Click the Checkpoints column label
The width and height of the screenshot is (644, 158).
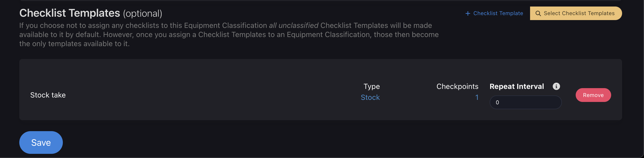pyautogui.click(x=457, y=86)
